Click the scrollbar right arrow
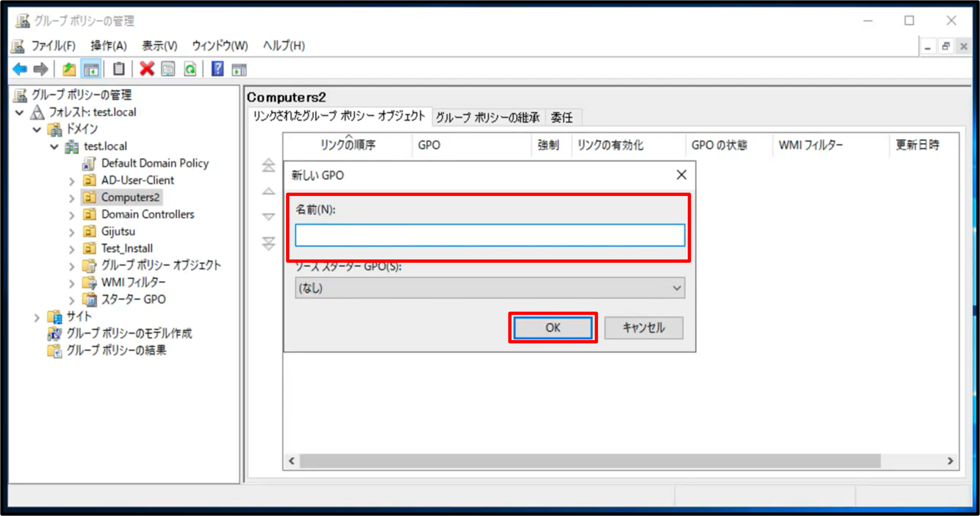980x516 pixels. coord(950,461)
